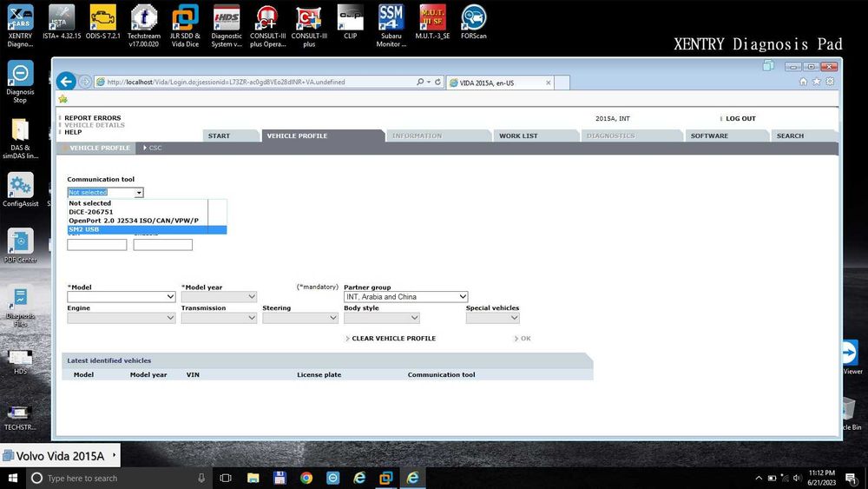
Task: Click the VIN input field
Action: (x=97, y=245)
